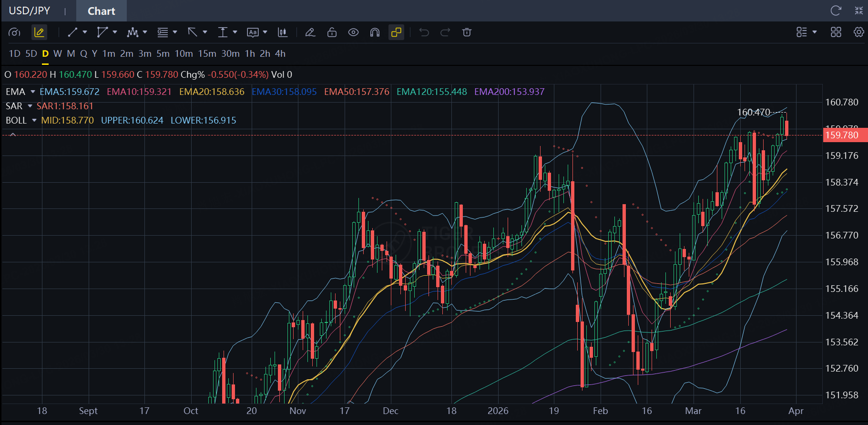This screenshot has width=868, height=425.
Task: Select the pencil annotation tool
Action: tap(310, 32)
